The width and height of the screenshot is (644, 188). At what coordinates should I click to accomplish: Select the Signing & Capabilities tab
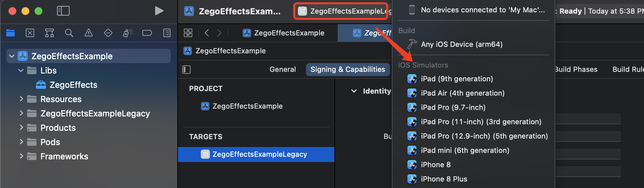[x=348, y=69]
